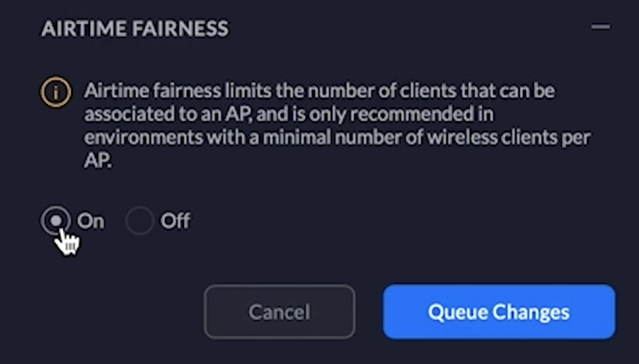Click the dash icon beside Airtime Fairness

pos(601,27)
